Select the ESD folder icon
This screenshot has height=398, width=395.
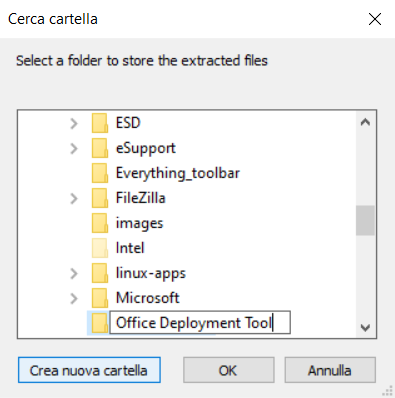click(100, 123)
